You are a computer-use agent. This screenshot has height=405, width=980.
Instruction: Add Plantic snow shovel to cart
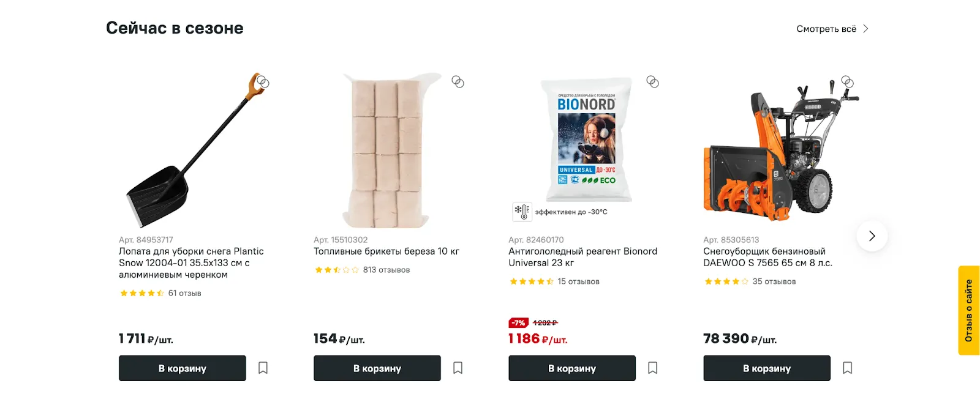[182, 368]
